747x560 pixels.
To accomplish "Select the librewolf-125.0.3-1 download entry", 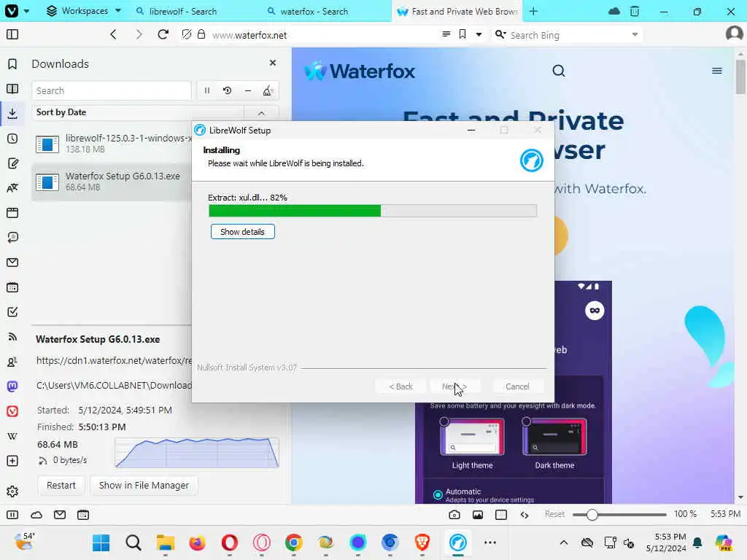I will tap(112, 144).
